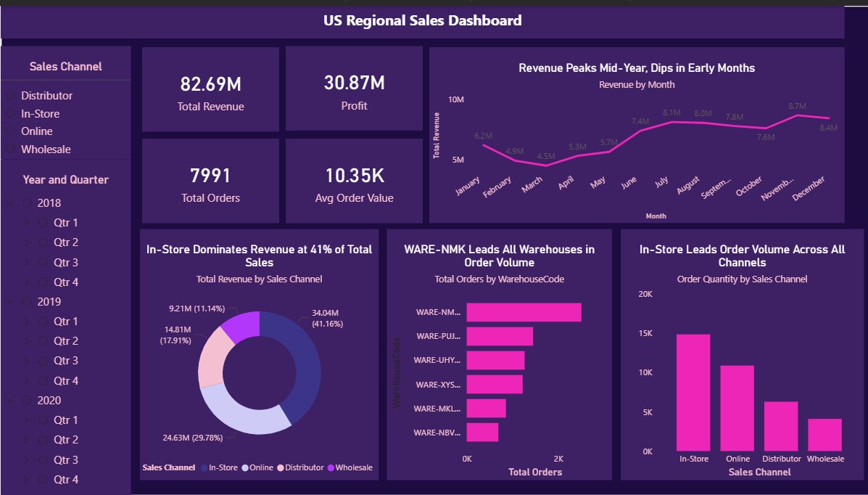Select the Distributor column in Order Quantity chart
Screen dimensions: 868x495
781,426
